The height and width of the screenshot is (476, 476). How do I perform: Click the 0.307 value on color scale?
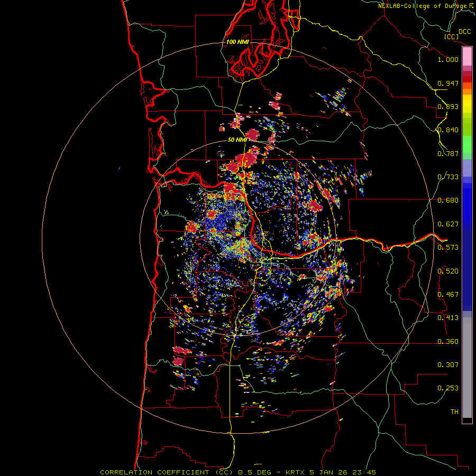(448, 365)
